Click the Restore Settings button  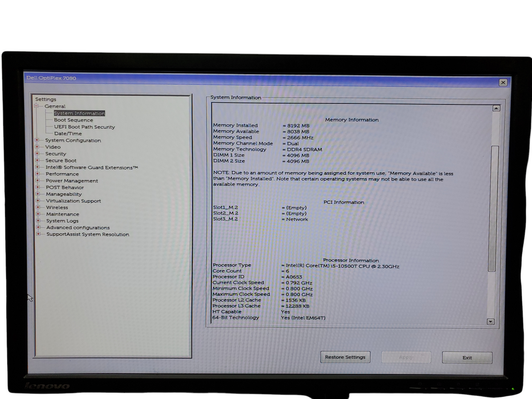tap(345, 357)
